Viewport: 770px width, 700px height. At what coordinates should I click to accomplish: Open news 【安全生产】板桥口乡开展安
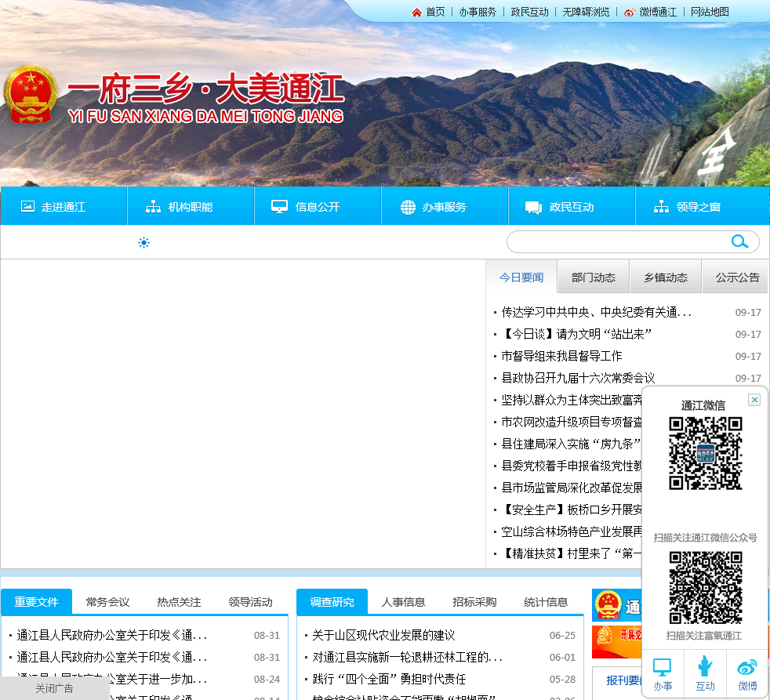(x=571, y=510)
